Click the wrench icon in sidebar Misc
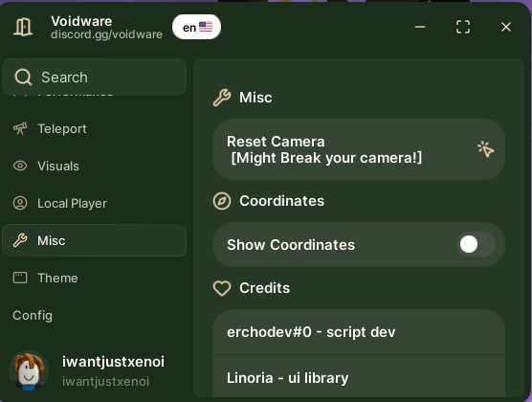The image size is (532, 402). 20,240
